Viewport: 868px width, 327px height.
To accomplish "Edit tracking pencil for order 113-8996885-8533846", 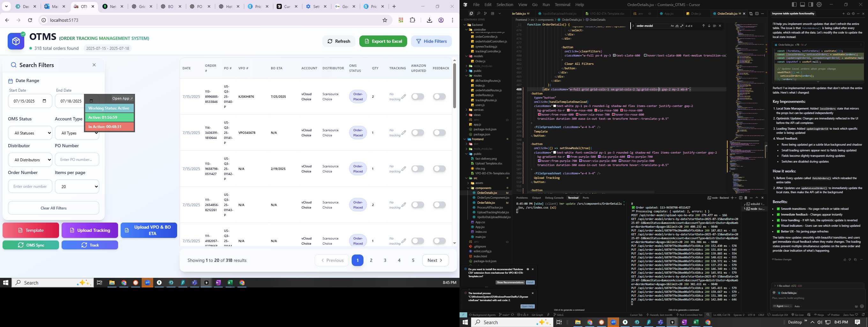I will [404, 96].
